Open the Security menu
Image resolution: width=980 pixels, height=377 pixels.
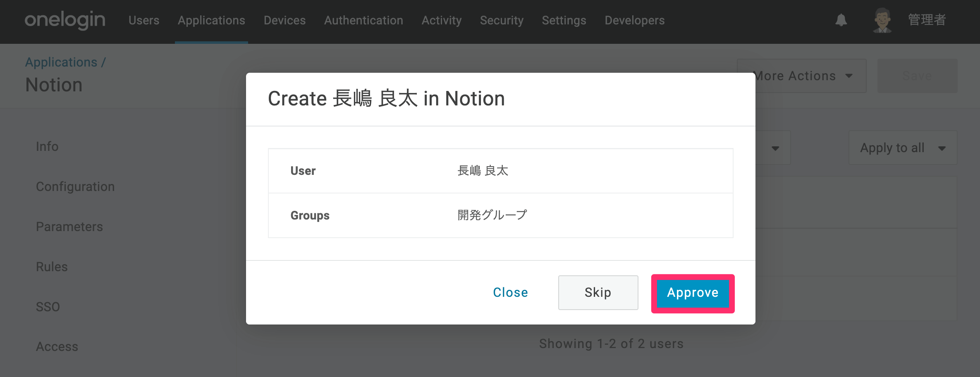502,20
